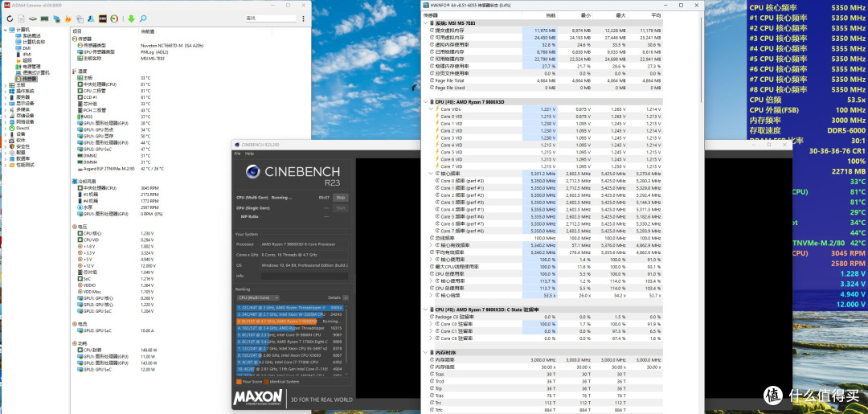
Task: Click the green download arrow in AIDA64 toolbar
Action: point(131,18)
